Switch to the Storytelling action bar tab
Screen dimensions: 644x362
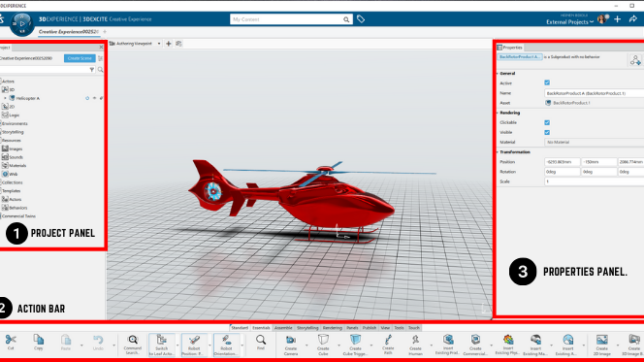click(x=307, y=328)
